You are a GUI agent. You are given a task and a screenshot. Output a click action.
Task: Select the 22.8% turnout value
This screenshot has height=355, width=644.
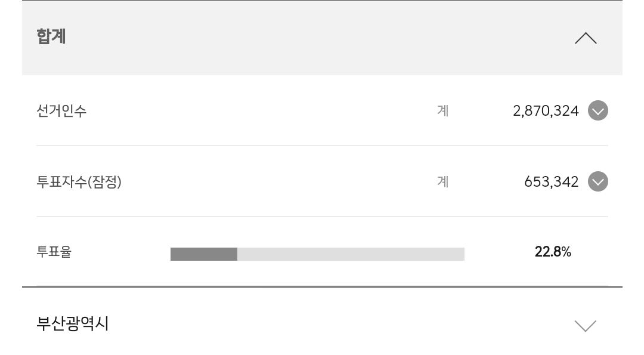[x=553, y=252]
